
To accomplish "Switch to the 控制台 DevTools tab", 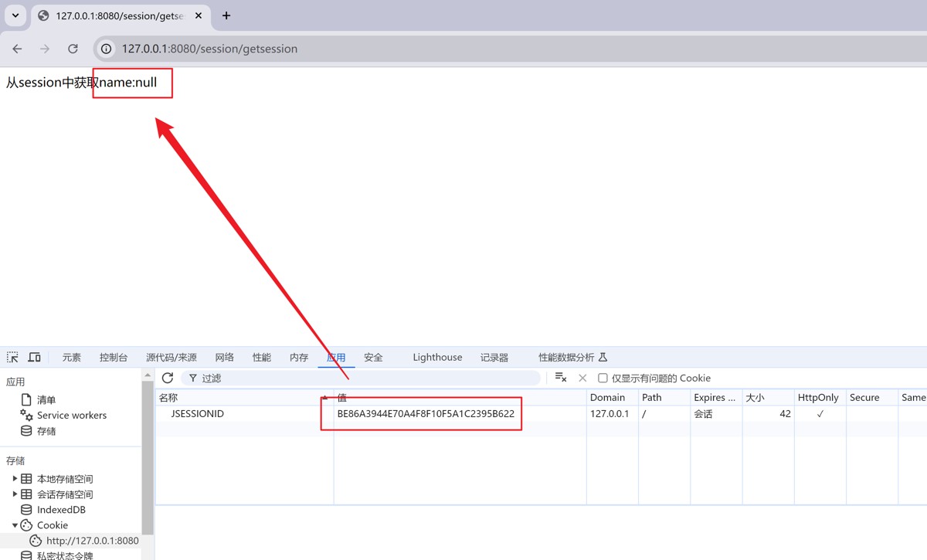I will (114, 357).
